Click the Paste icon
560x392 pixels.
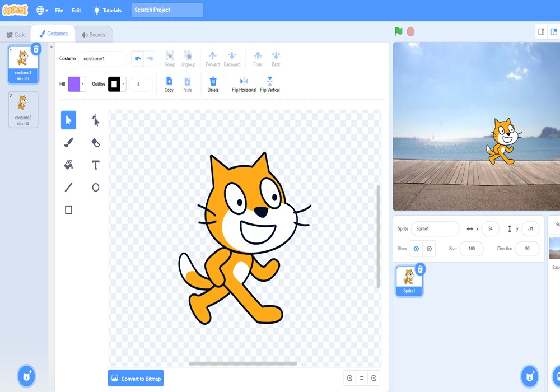point(187,84)
